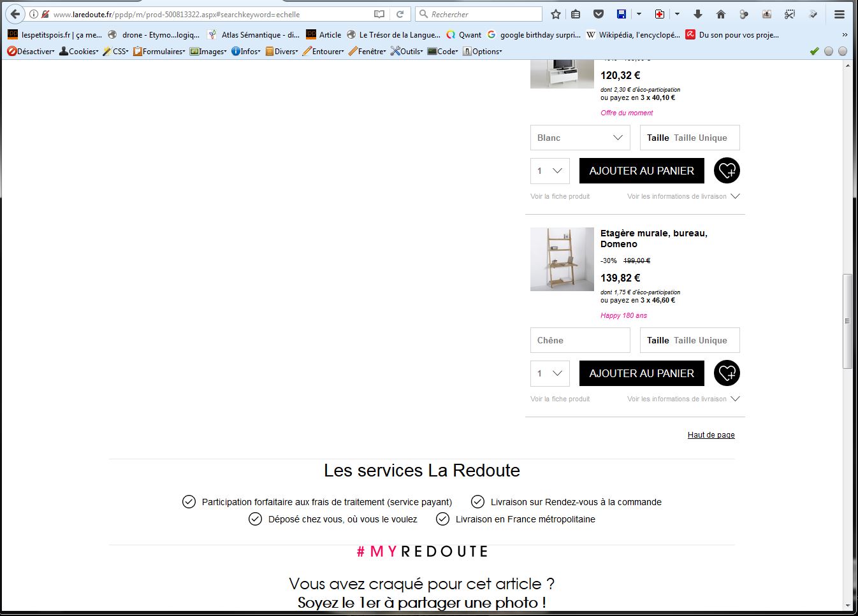858x616 pixels.
Task: Click the Etagère murale product thumbnail
Action: click(562, 259)
